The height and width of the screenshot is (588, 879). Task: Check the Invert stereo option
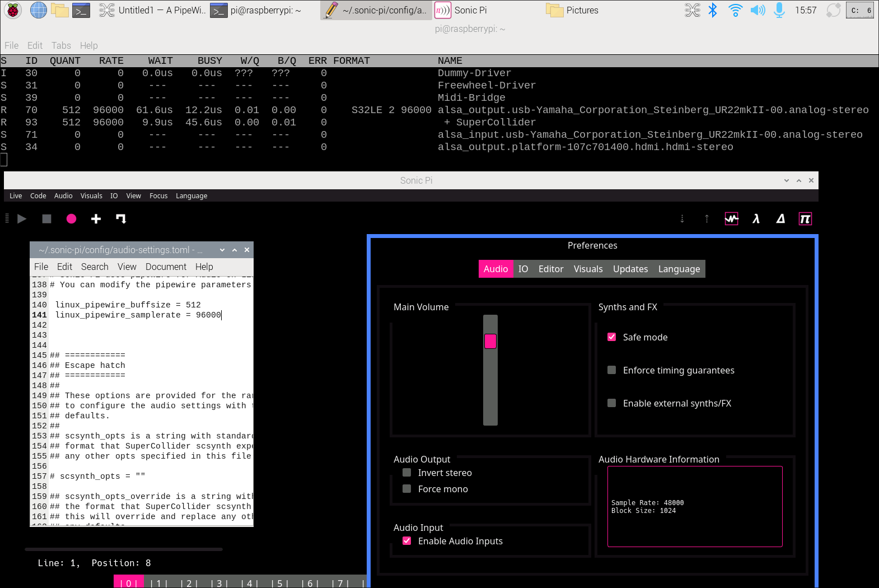(x=407, y=473)
